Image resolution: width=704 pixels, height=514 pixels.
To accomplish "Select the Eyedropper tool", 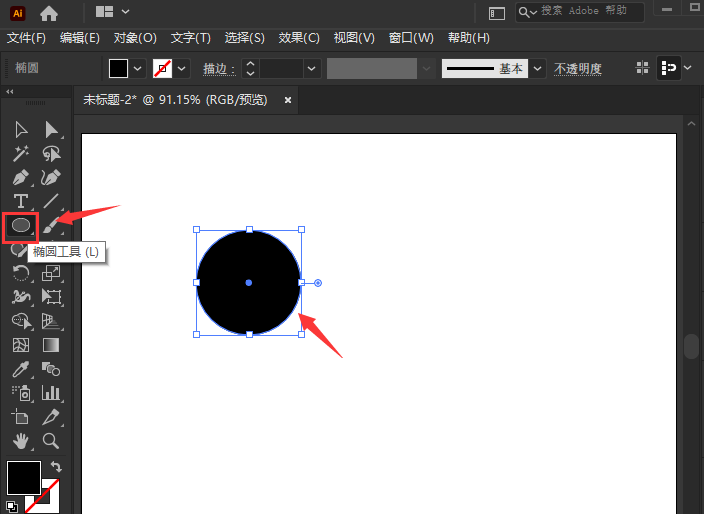I will tap(21, 369).
